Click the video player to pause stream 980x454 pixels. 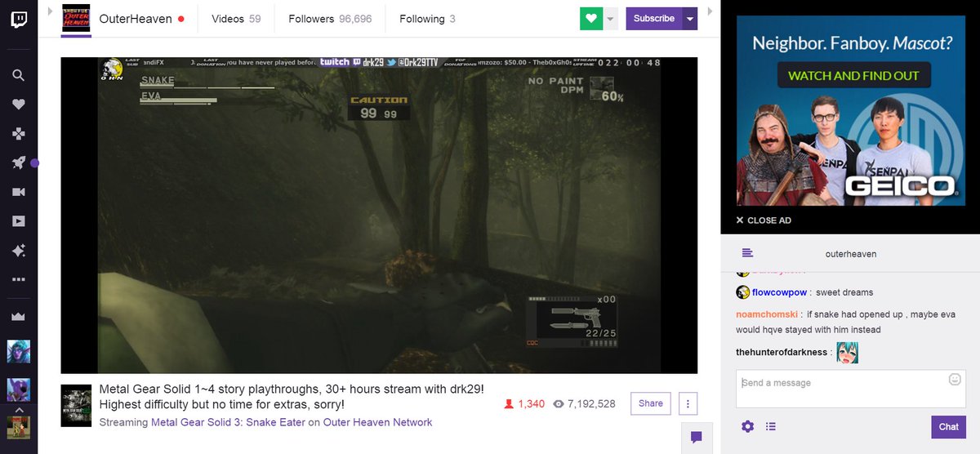(x=379, y=216)
